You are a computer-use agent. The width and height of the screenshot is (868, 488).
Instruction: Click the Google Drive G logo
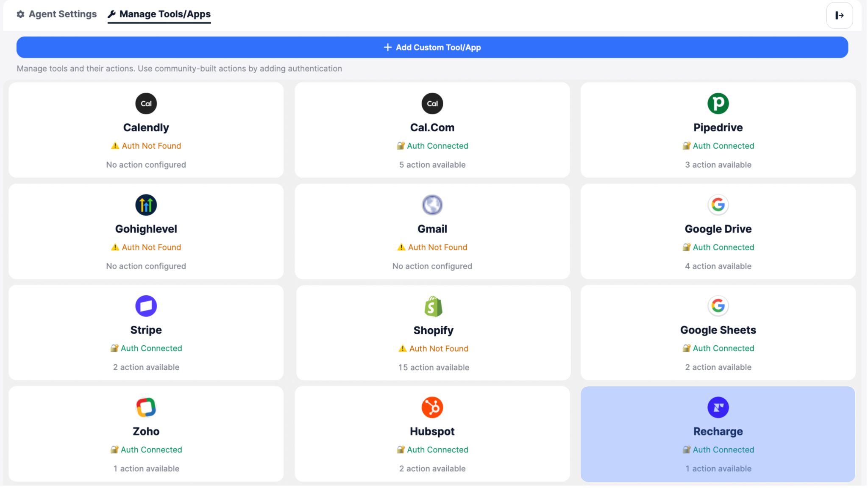[x=718, y=205]
